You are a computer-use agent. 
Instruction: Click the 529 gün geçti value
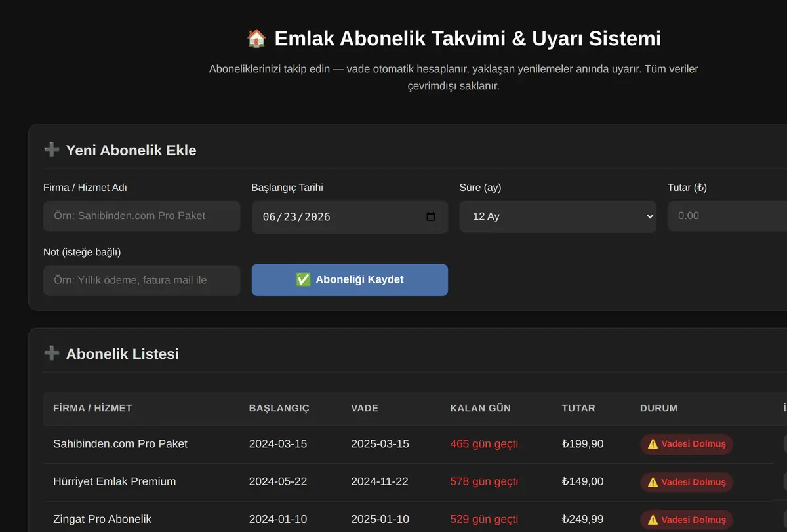(x=484, y=520)
